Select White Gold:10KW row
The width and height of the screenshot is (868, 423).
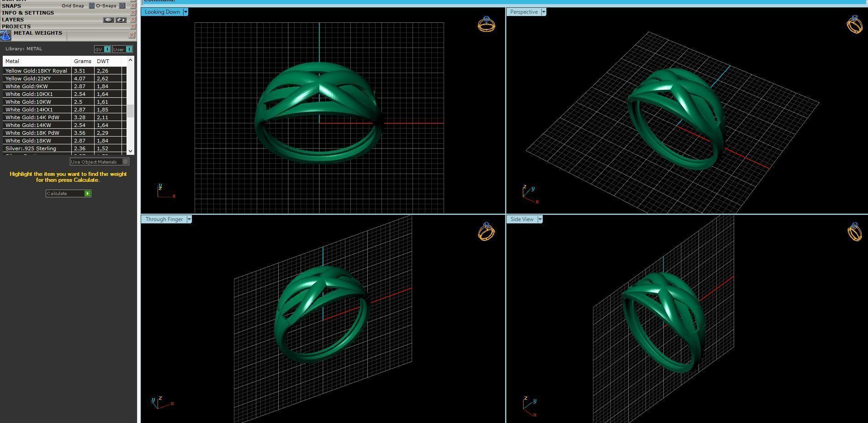pos(64,102)
